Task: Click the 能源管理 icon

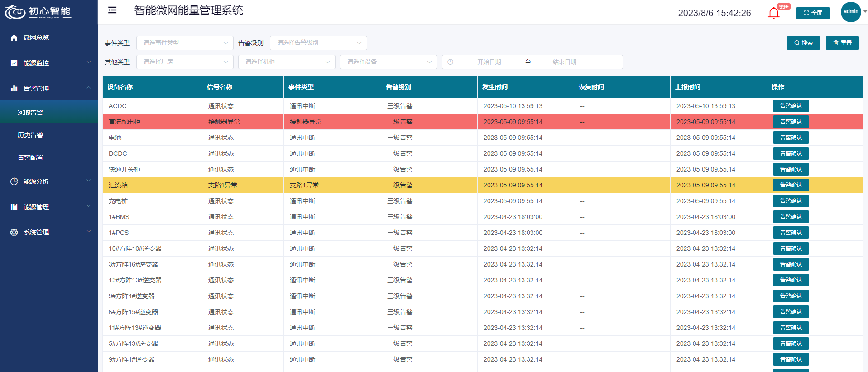Action: pyautogui.click(x=14, y=207)
